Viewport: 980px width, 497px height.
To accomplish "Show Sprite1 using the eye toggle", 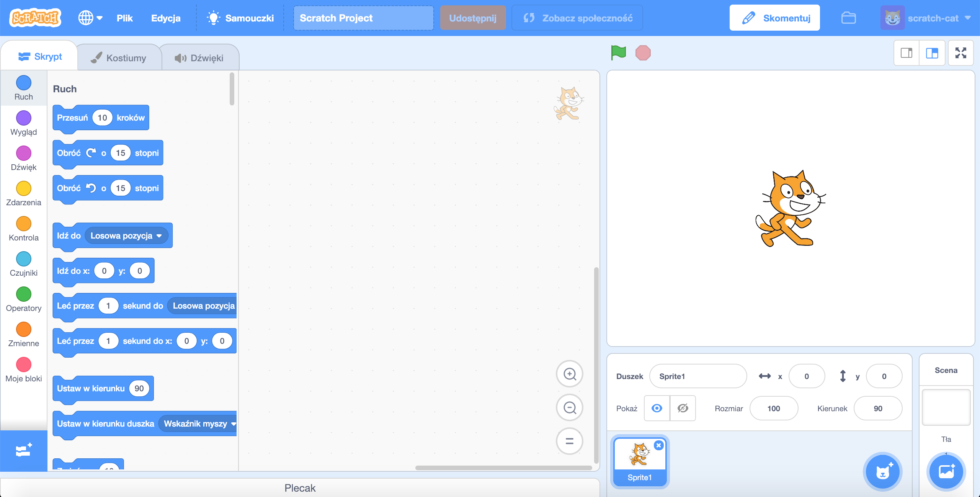I will pyautogui.click(x=657, y=408).
